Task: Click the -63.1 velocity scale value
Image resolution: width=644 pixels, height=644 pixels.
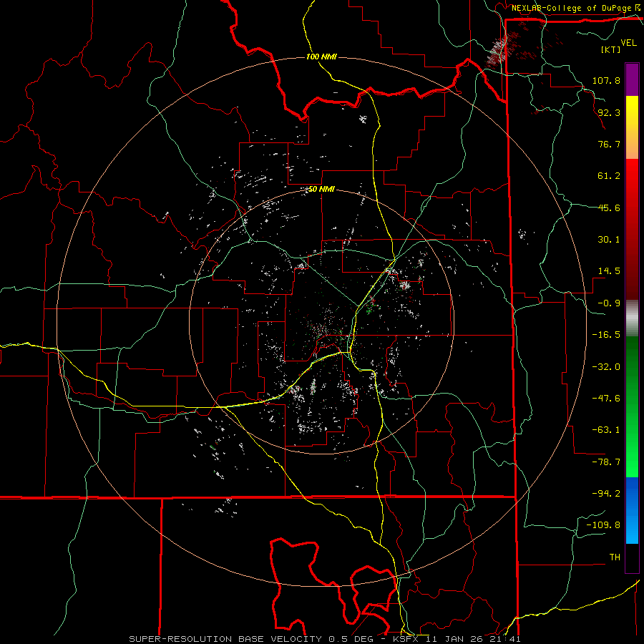Action: point(606,430)
